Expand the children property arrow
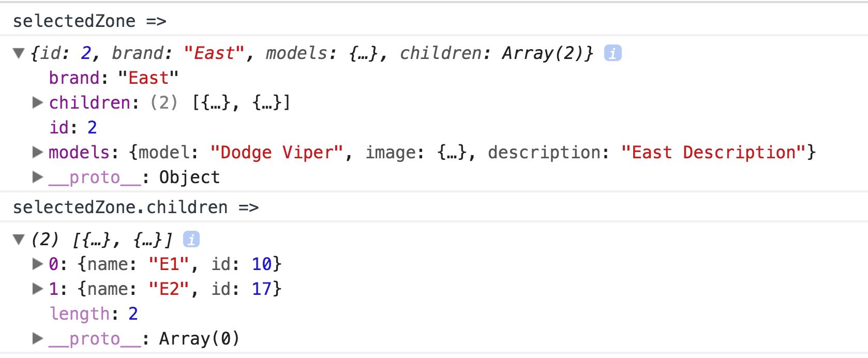Viewport: 868px width, 358px height. (x=37, y=103)
